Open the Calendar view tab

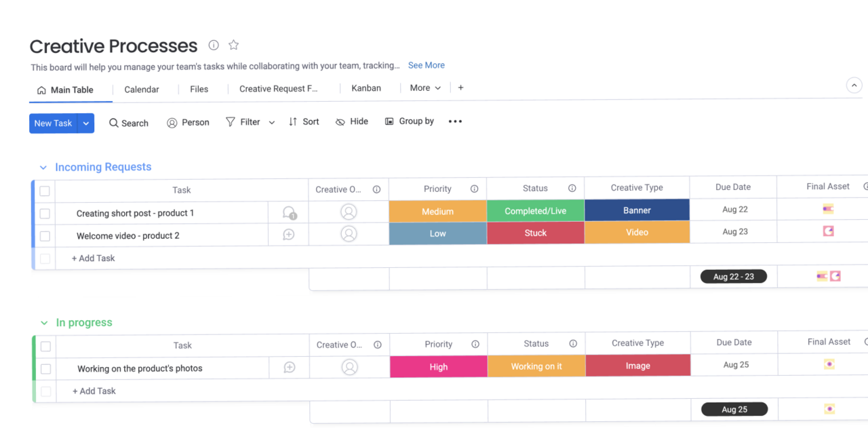pos(142,90)
